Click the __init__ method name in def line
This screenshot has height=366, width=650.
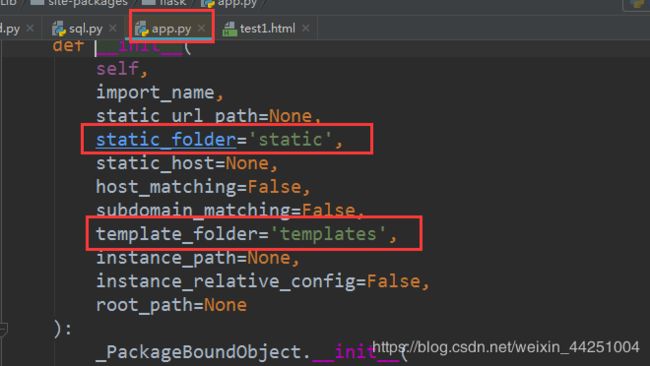139,46
